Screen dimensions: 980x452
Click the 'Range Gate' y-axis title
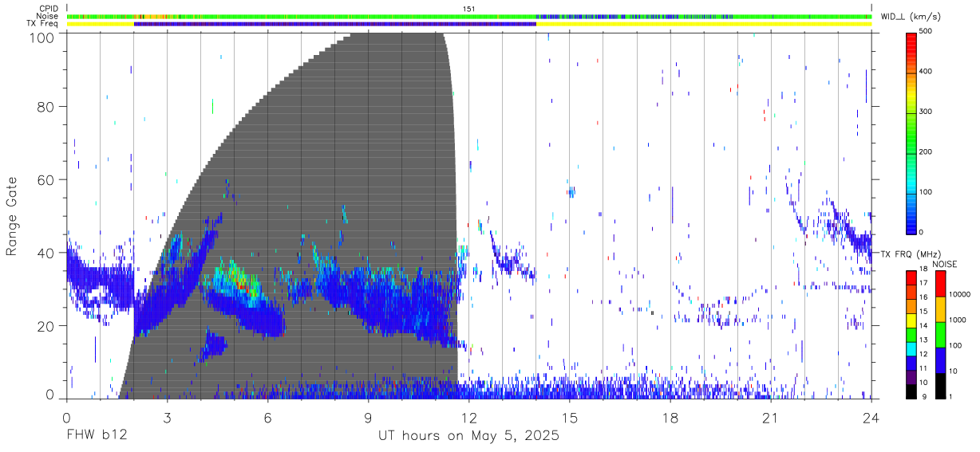coord(13,215)
